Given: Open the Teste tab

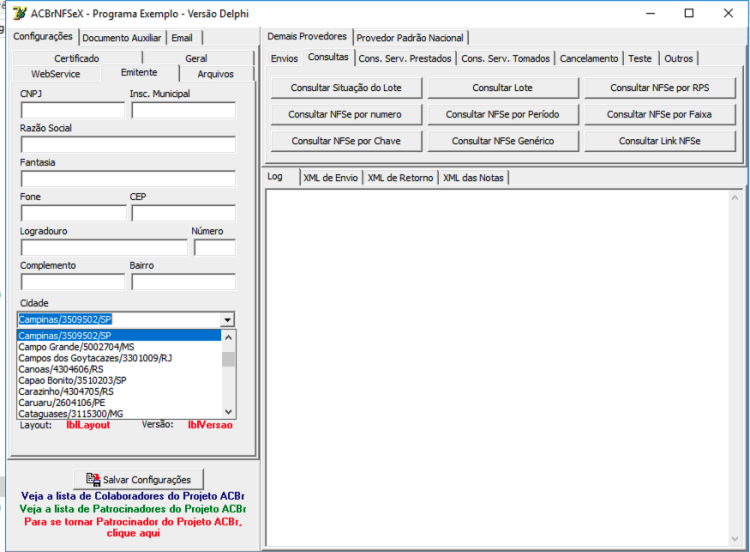Looking at the screenshot, I should 640,58.
